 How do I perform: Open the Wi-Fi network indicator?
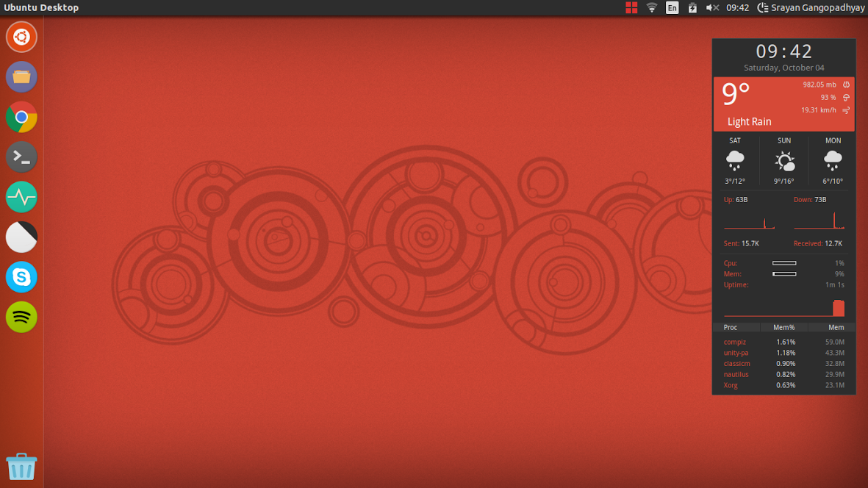click(x=652, y=8)
